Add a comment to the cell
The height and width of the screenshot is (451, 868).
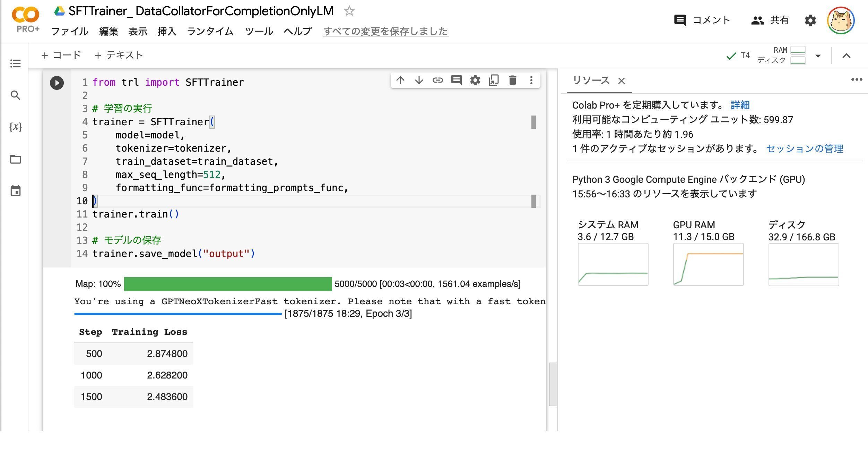click(x=457, y=80)
